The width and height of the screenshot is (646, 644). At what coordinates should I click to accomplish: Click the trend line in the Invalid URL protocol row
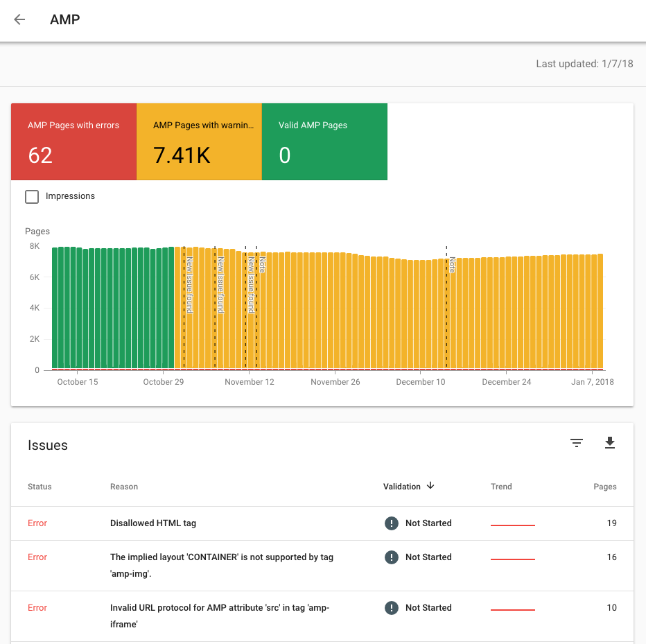click(x=512, y=610)
